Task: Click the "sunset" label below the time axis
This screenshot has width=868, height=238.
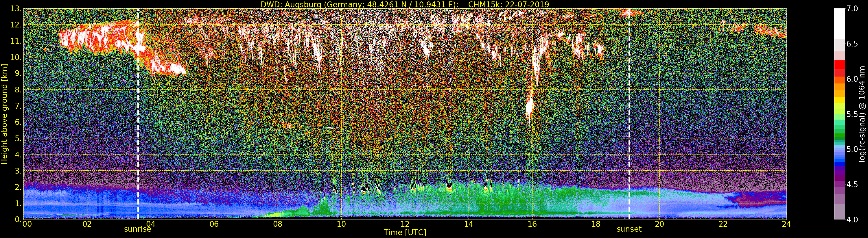Action: pyautogui.click(x=629, y=229)
